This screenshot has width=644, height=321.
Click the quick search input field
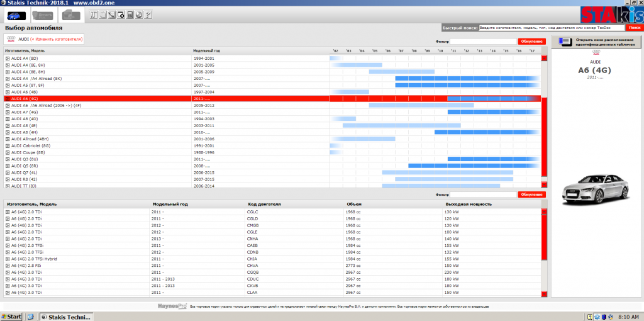coord(552,28)
